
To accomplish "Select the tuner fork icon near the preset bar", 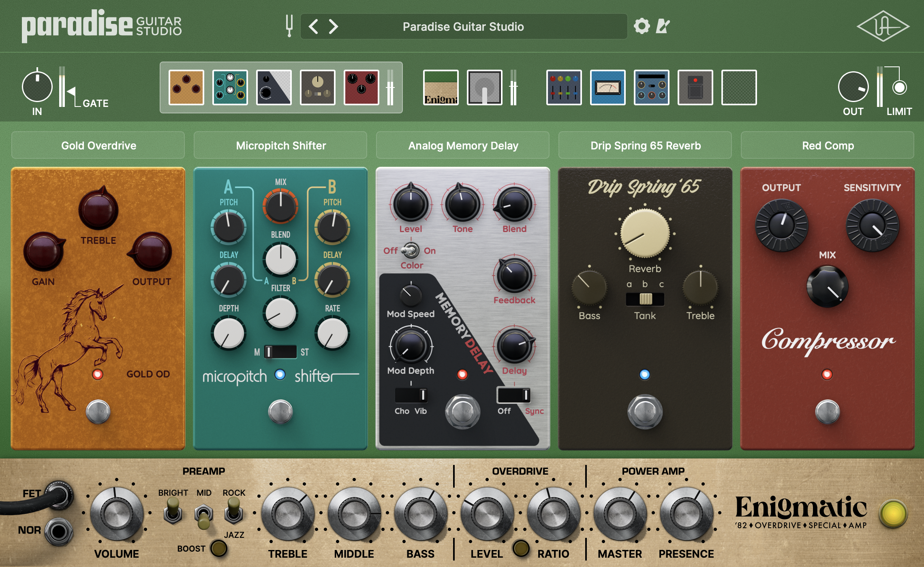I will [289, 26].
